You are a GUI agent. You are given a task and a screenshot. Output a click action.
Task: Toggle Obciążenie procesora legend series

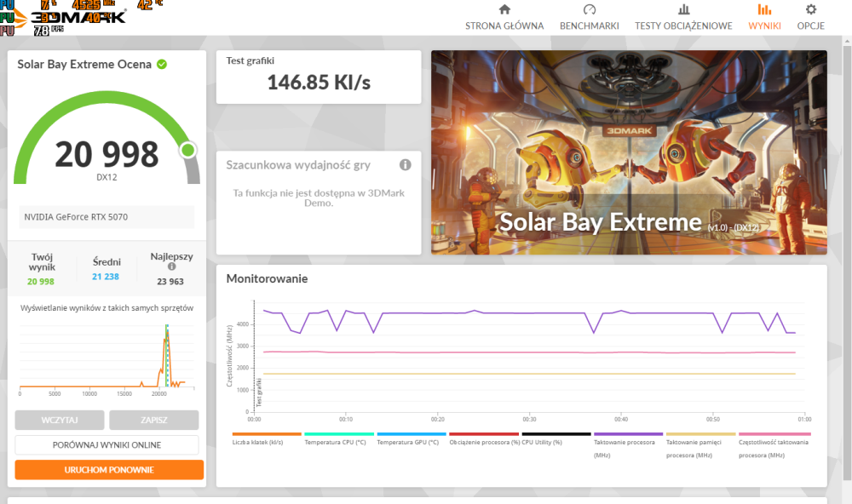coord(483,442)
